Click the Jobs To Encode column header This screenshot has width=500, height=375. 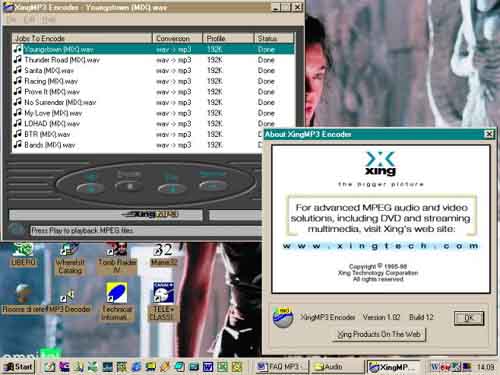point(82,38)
